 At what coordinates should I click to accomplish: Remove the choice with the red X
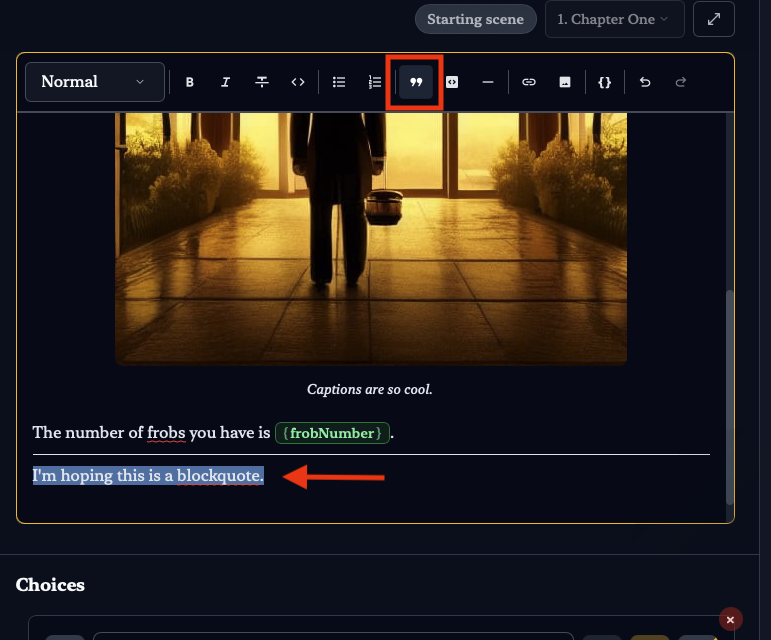point(730,620)
